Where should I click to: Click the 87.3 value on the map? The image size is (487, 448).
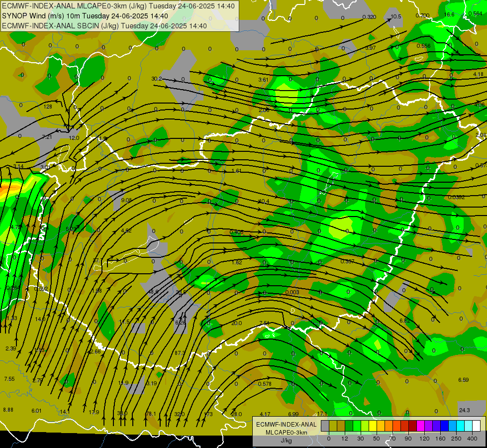click(180, 353)
